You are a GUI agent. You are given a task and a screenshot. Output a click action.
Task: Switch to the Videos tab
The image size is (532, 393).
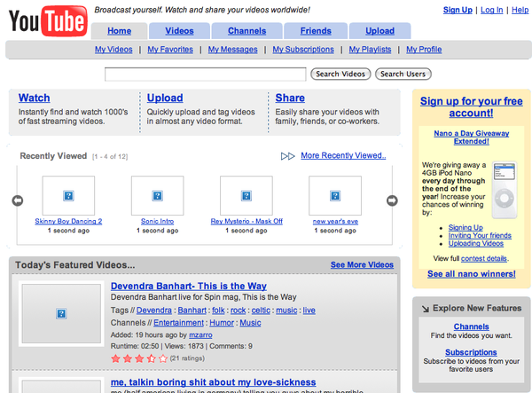click(x=179, y=31)
